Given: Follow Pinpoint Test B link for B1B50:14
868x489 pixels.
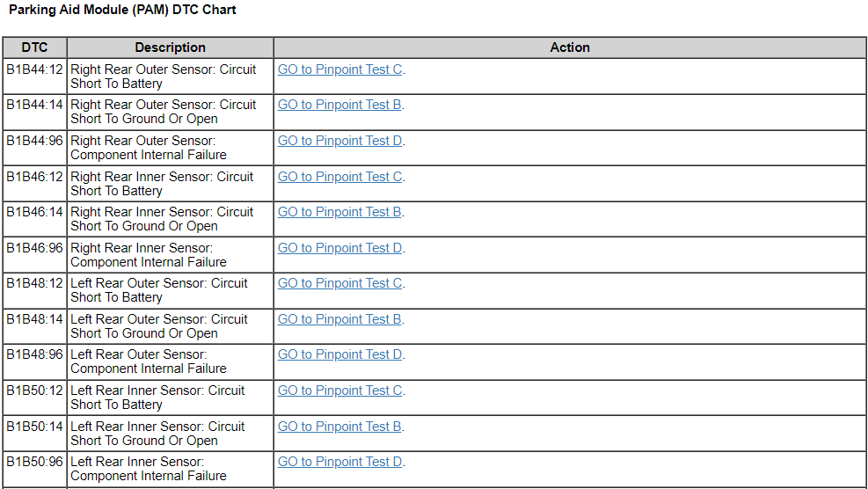Looking at the screenshot, I should [340, 427].
